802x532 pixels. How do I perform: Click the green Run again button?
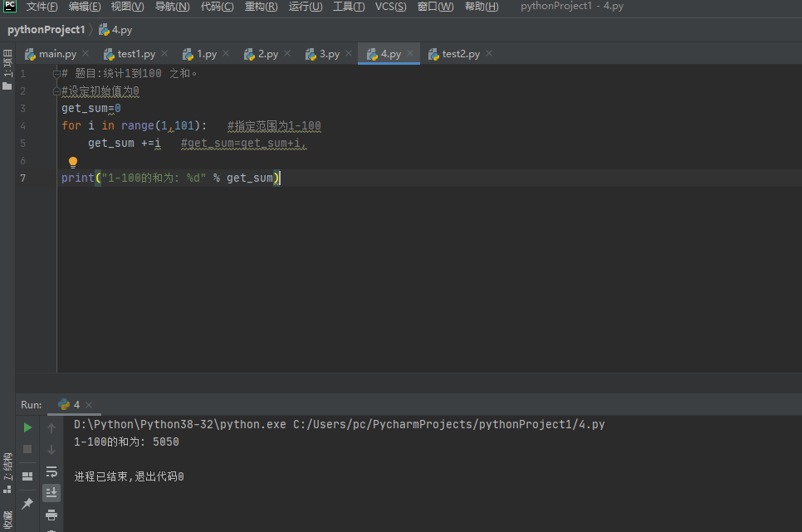click(x=27, y=427)
